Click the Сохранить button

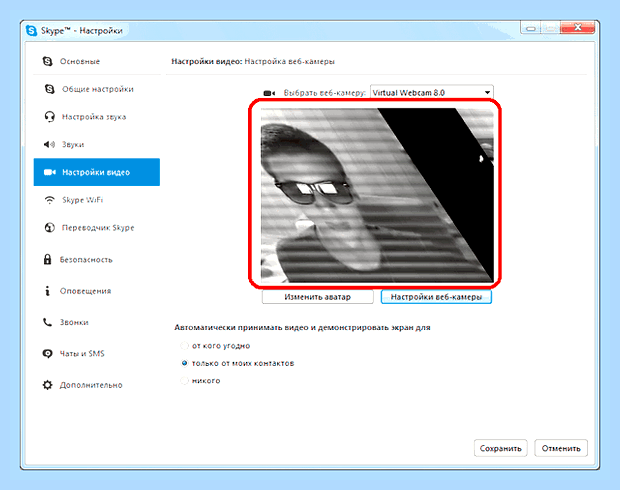[501, 448]
